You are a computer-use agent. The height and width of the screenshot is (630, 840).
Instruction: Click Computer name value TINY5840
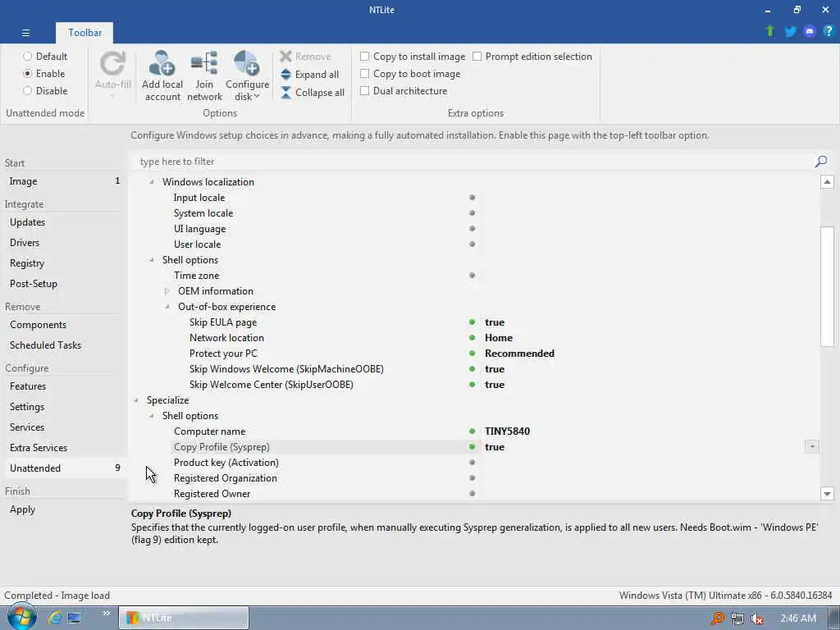pyautogui.click(x=507, y=431)
